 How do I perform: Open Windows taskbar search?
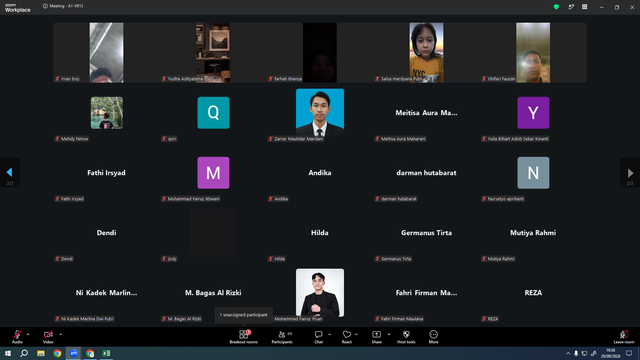coord(24,353)
